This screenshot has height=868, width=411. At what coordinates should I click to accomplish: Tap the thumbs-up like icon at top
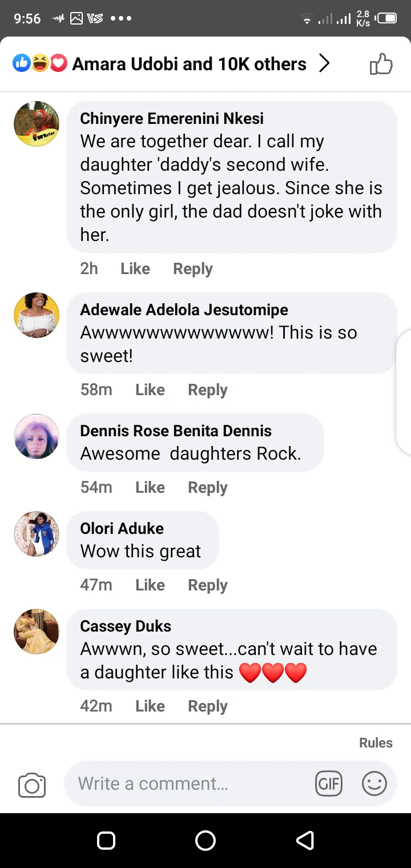(381, 64)
